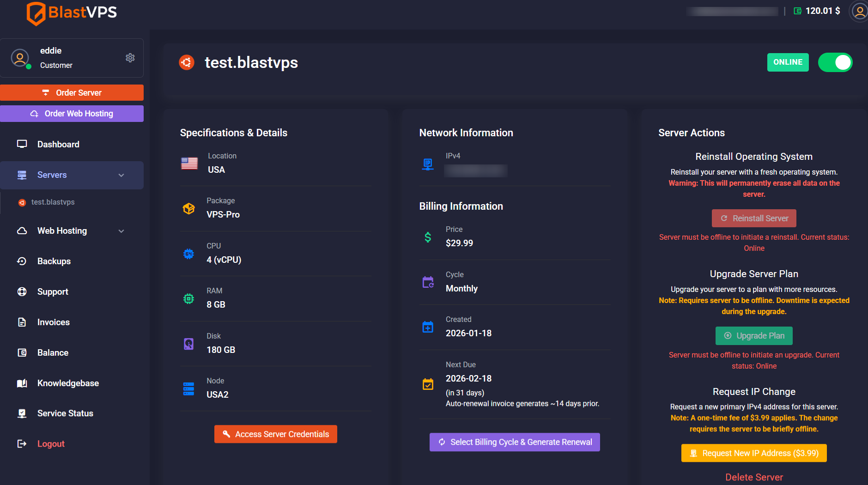Click the Price dollar sign icon
Image resolution: width=868 pixels, height=485 pixels.
coord(428,237)
